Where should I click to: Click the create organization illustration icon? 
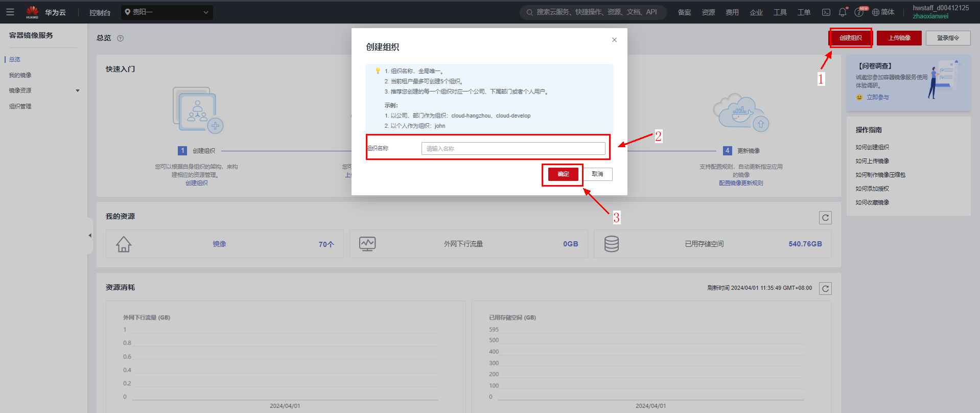[x=198, y=110]
